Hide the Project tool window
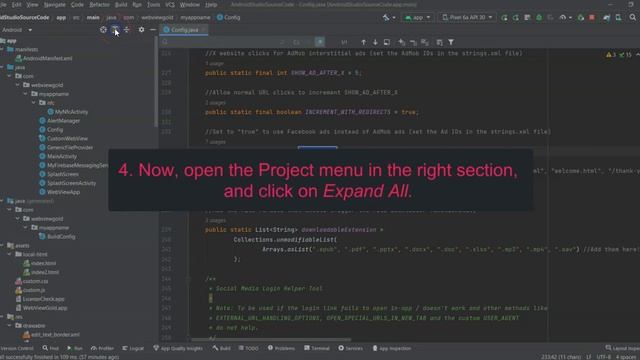The width and height of the screenshot is (640, 360). pyautogui.click(x=153, y=30)
